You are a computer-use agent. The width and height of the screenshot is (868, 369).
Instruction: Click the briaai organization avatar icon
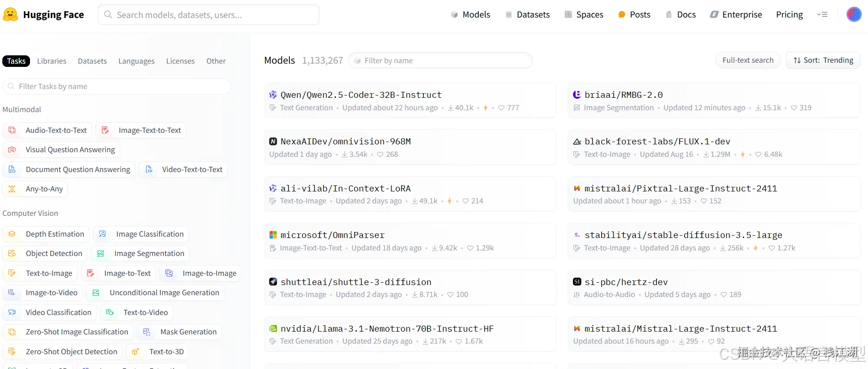click(x=577, y=95)
